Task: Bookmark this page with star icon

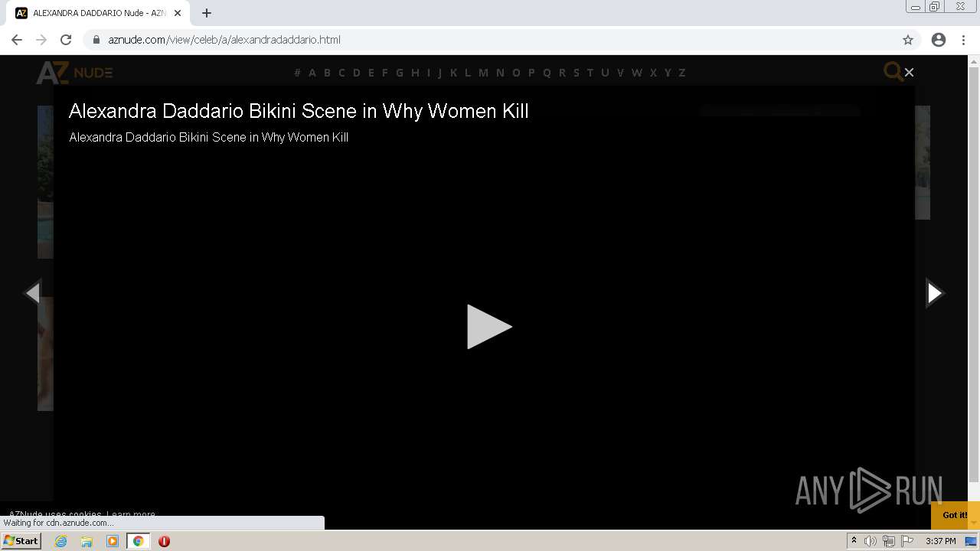Action: [x=908, y=40]
